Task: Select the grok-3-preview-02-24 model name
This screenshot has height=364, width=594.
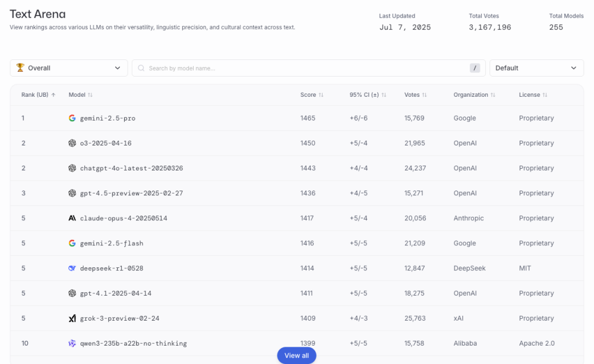Action: tap(120, 318)
